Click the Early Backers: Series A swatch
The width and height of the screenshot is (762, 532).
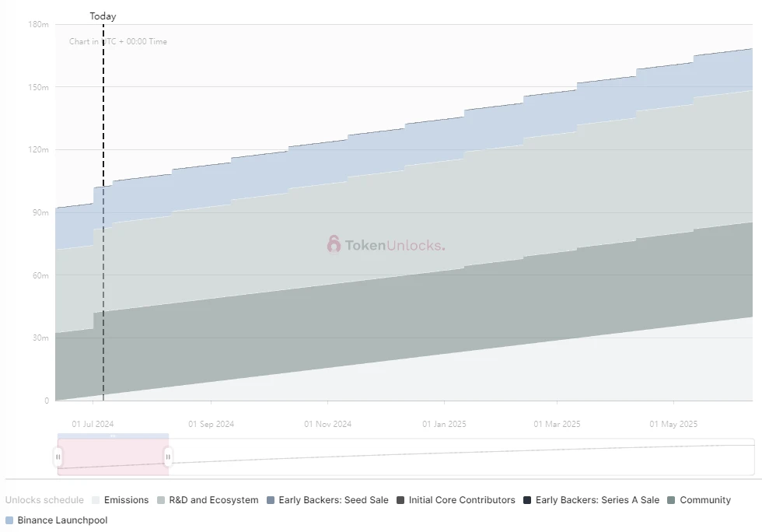tap(528, 500)
